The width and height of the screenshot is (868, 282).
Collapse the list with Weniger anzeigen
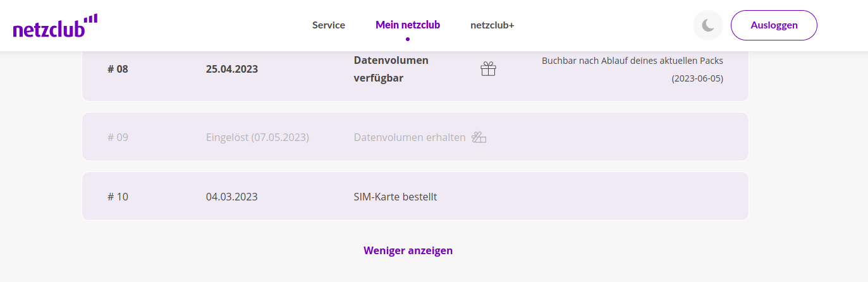[x=408, y=250]
